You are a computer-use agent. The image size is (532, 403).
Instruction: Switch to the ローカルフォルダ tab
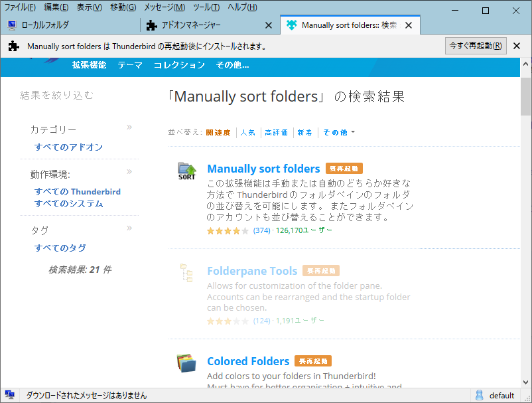70,25
